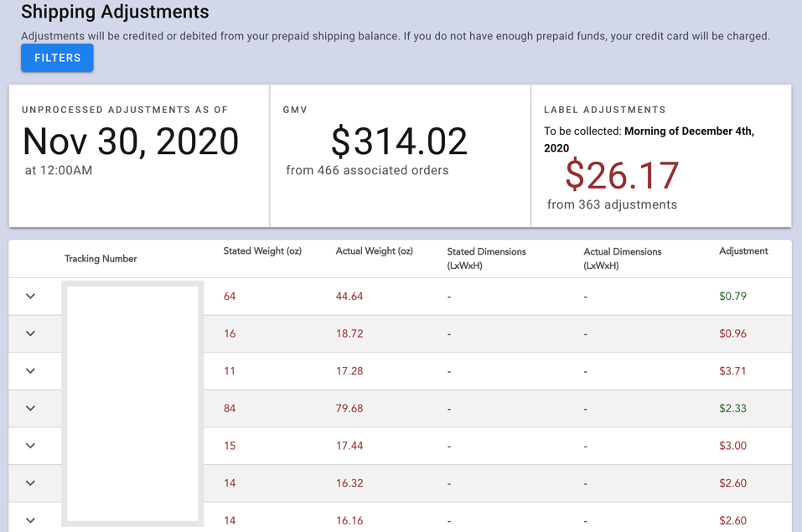Viewport: 802px width, 532px height.
Task: Select the $3.00 adjustment value
Action: coord(733,446)
